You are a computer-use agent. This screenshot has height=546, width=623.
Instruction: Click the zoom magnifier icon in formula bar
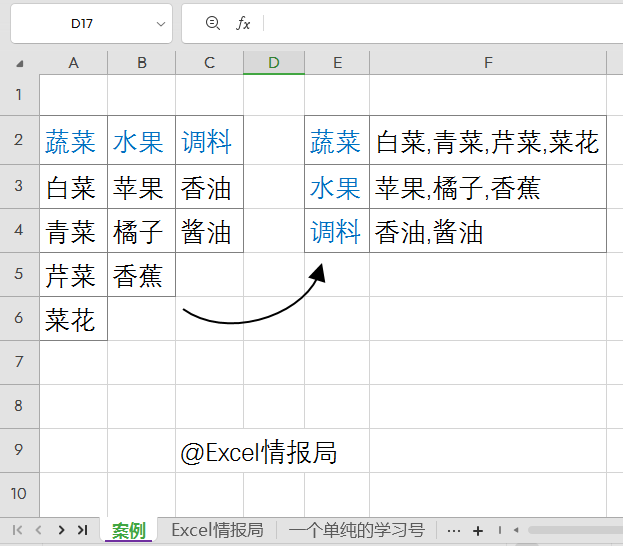[x=213, y=23]
